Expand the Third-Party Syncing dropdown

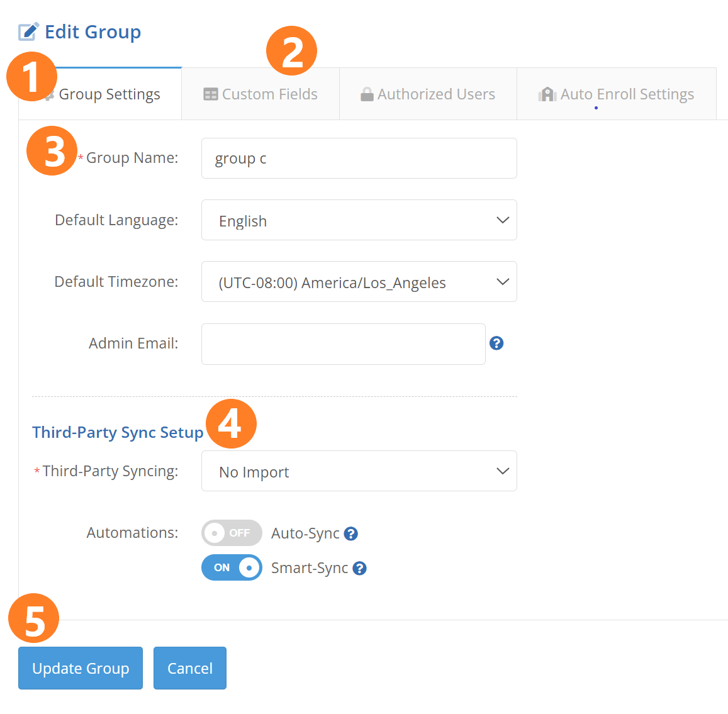click(x=359, y=471)
